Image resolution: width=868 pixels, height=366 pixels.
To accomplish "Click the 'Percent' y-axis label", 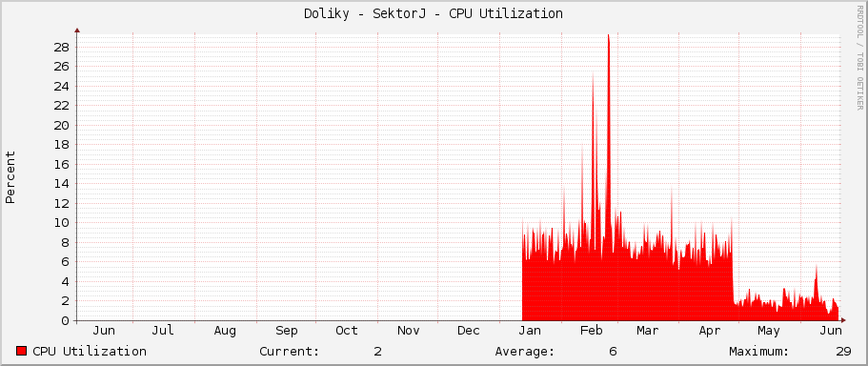I will pos(10,176).
